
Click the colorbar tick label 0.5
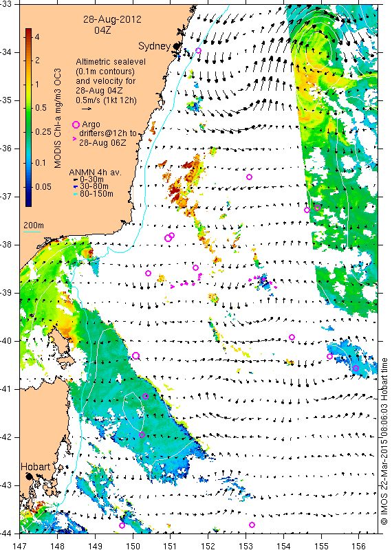pyautogui.click(x=41, y=108)
